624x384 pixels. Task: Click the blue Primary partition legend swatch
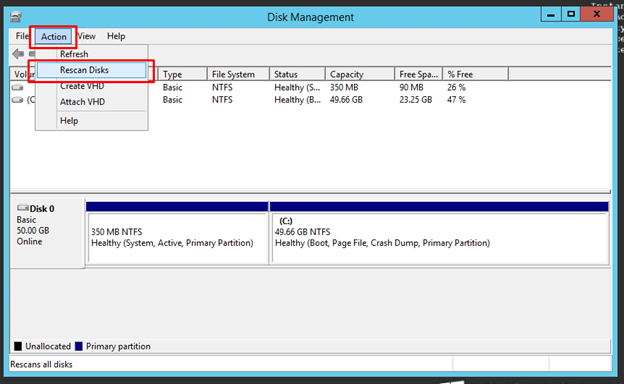(x=79, y=346)
